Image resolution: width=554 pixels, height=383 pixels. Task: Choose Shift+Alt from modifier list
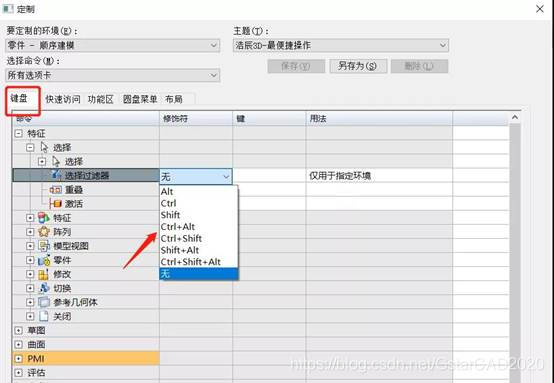click(x=199, y=250)
